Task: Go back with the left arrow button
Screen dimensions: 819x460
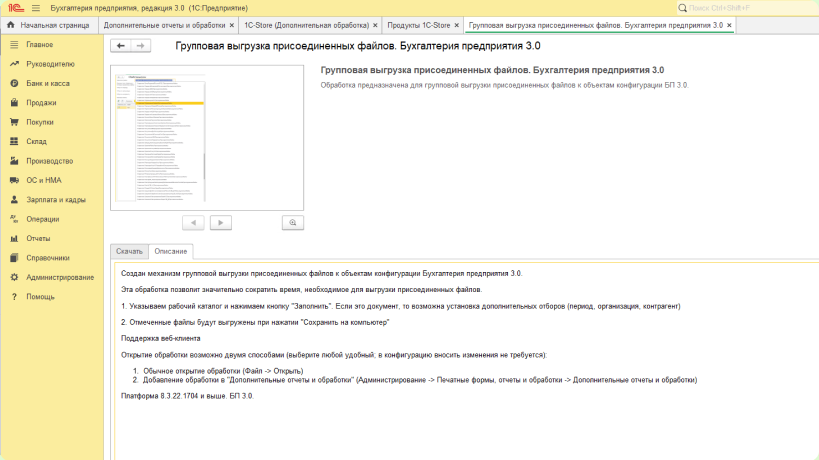Action: 121,46
